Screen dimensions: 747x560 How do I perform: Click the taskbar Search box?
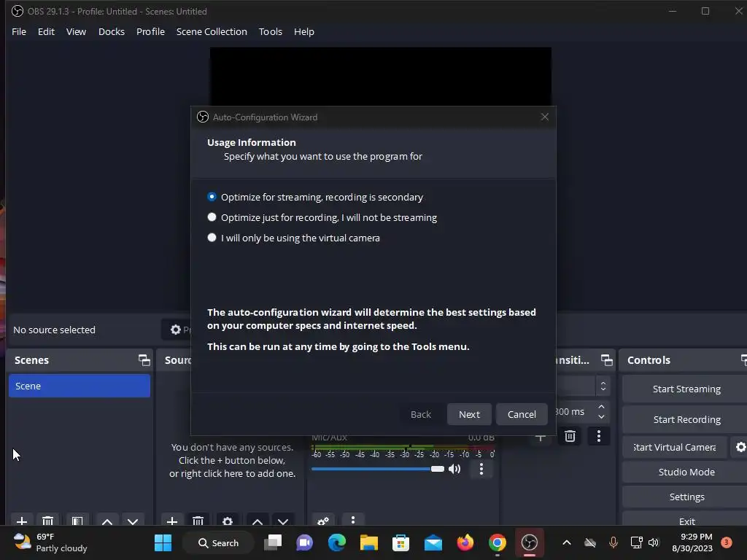(218, 542)
